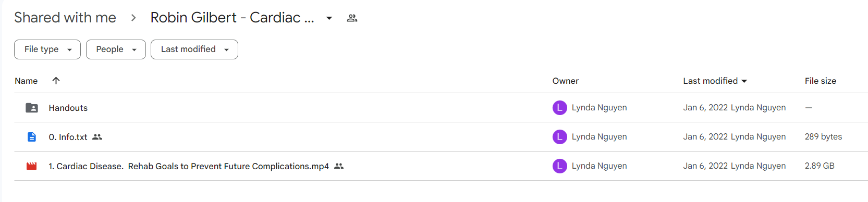This screenshot has height=202, width=868.
Task: Click the shared people icon beside the mp4 file
Action: click(x=339, y=166)
